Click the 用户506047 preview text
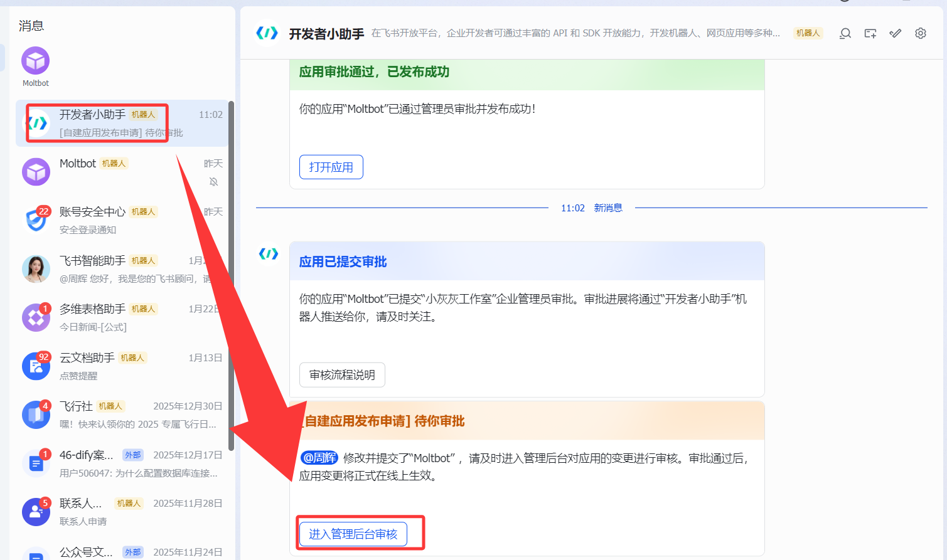 (139, 473)
